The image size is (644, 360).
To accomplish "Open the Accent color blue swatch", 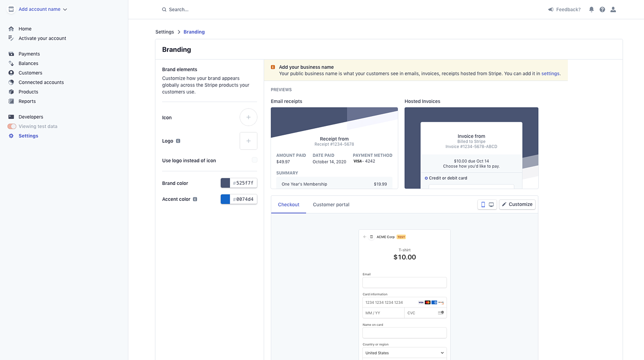I will (225, 199).
